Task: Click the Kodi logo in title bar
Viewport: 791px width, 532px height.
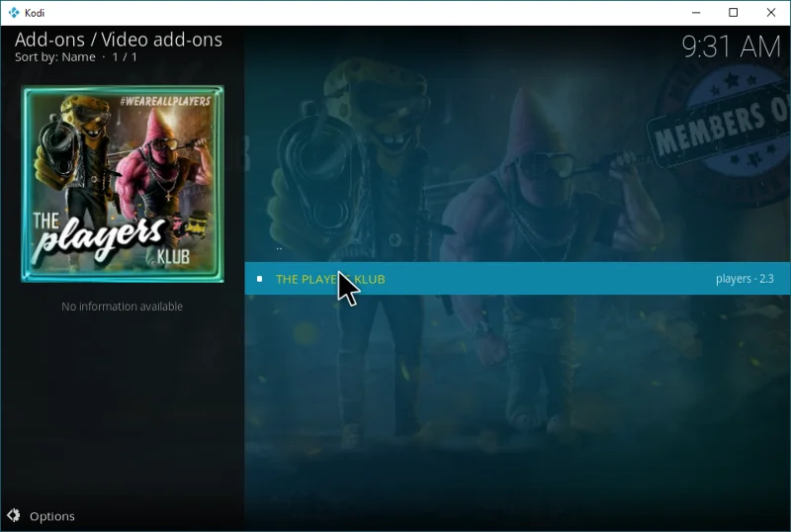Action: pos(14,13)
